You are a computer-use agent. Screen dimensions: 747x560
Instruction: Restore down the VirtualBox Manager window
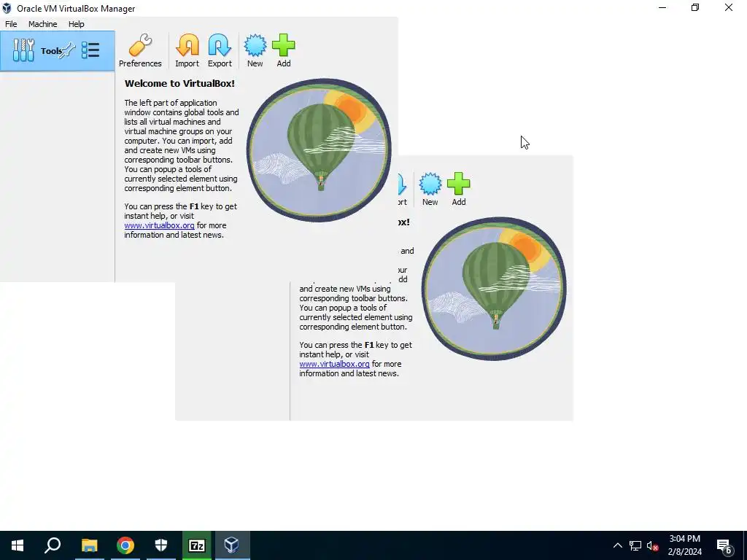(695, 7)
